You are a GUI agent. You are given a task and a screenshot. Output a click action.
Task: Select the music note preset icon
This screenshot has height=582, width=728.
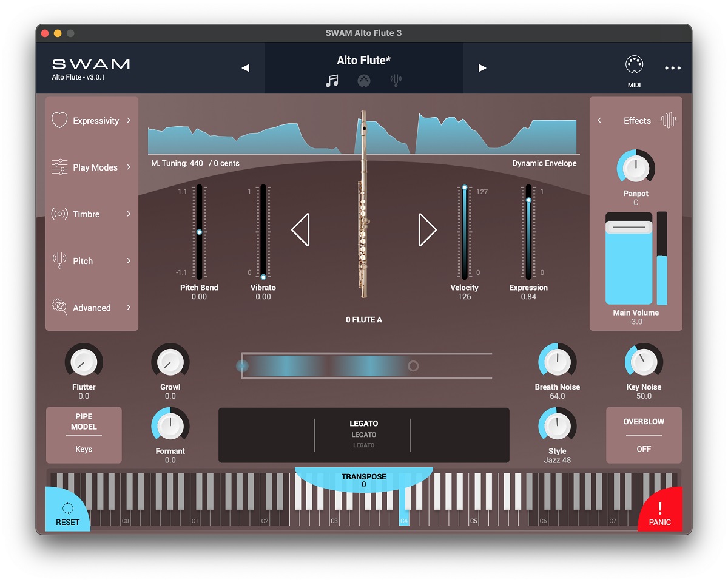pyautogui.click(x=332, y=81)
